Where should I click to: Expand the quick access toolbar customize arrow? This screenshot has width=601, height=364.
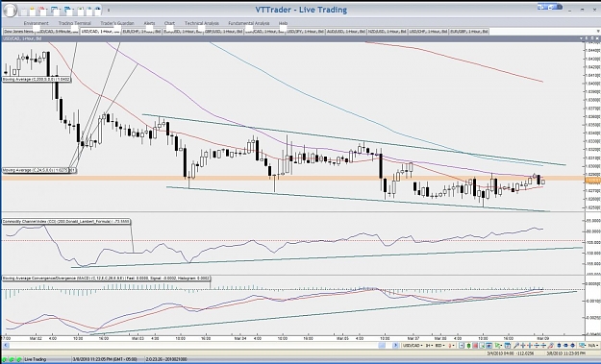coord(109,10)
